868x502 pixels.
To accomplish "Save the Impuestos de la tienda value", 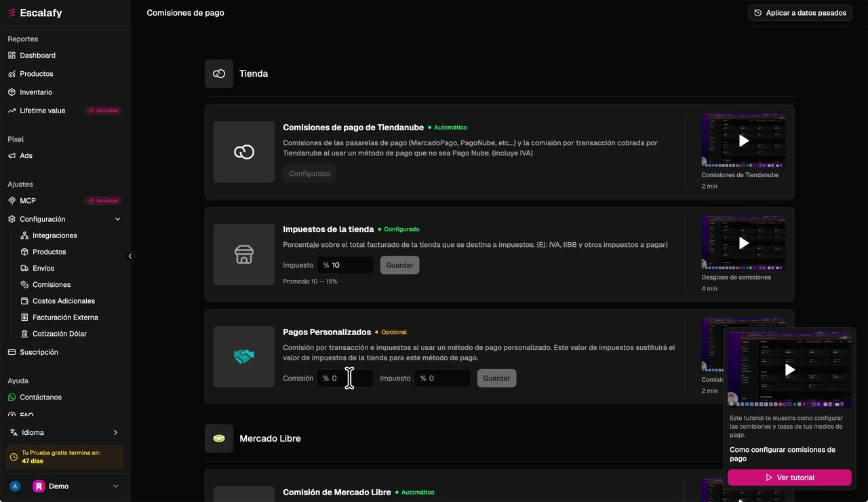I will [399, 265].
